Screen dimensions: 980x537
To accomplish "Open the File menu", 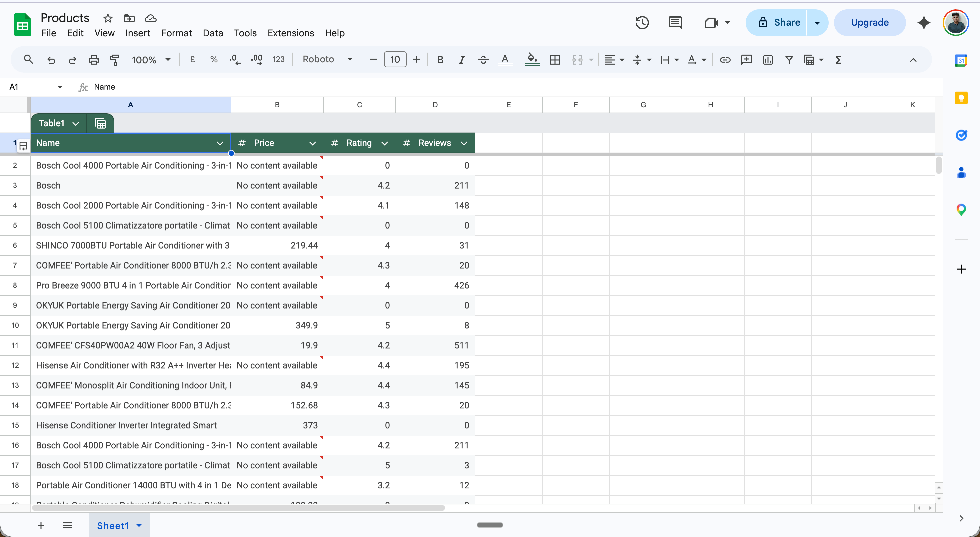I will (x=49, y=33).
